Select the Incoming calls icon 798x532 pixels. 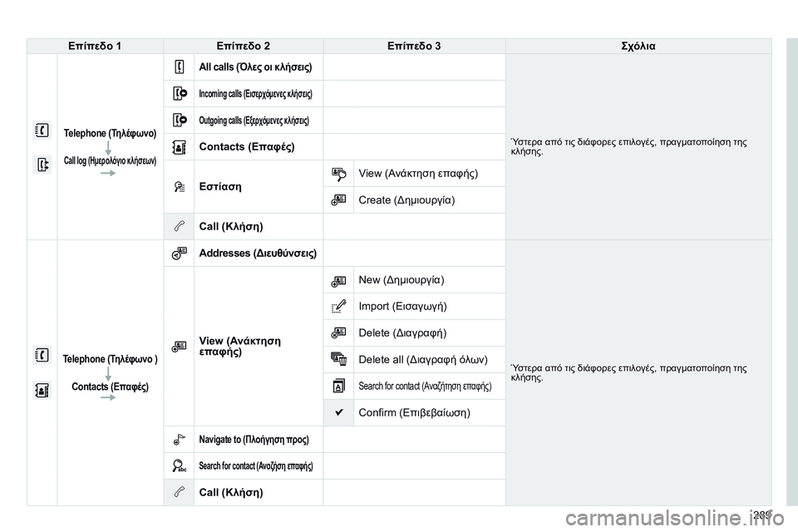coord(180,94)
